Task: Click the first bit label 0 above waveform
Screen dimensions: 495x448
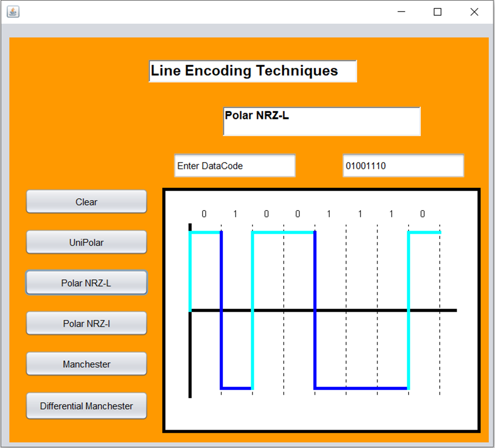Action: click(x=204, y=214)
